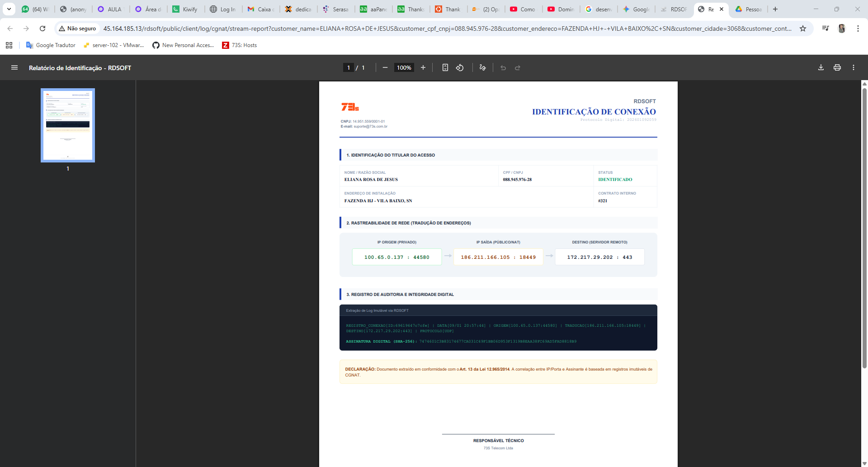Bookmark this page with star icon

point(803,29)
